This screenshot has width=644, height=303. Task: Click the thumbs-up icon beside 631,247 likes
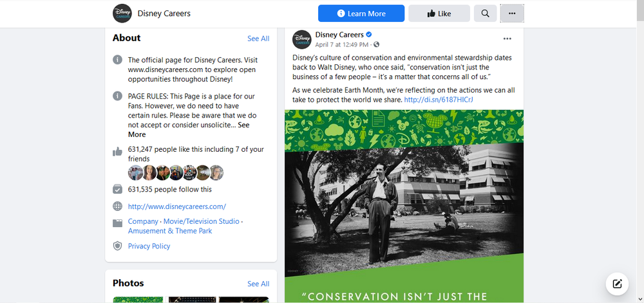pos(117,152)
